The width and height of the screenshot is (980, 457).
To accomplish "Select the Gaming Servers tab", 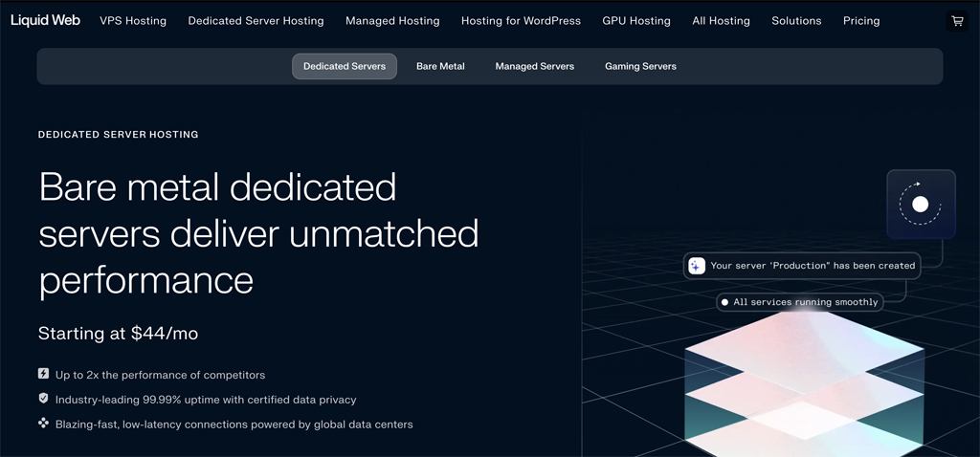I will (x=640, y=67).
